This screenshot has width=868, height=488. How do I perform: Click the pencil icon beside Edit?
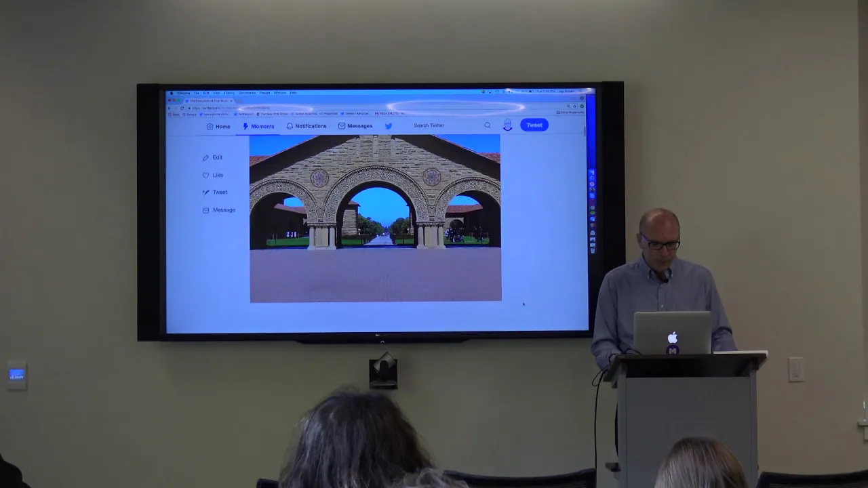(205, 157)
